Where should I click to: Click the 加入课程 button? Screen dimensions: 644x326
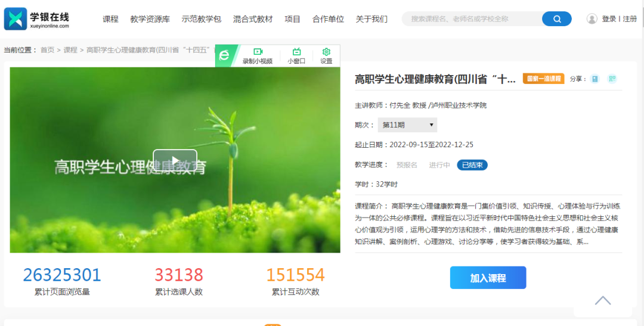(x=488, y=278)
